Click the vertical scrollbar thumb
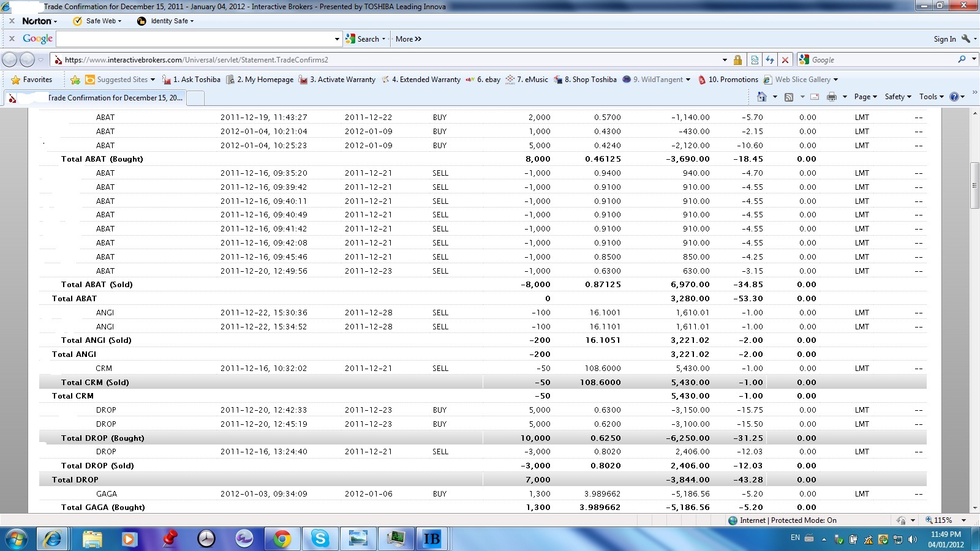The width and height of the screenshot is (980, 551). point(974,186)
